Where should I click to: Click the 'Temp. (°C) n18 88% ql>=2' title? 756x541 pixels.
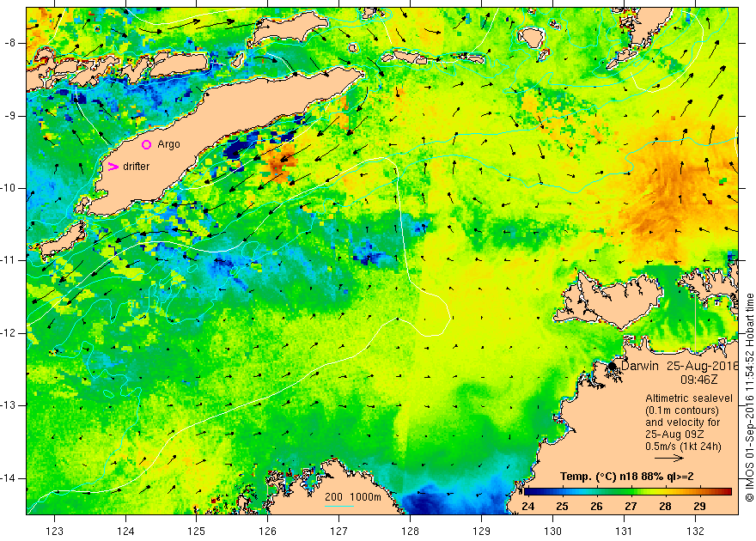pyautogui.click(x=627, y=477)
